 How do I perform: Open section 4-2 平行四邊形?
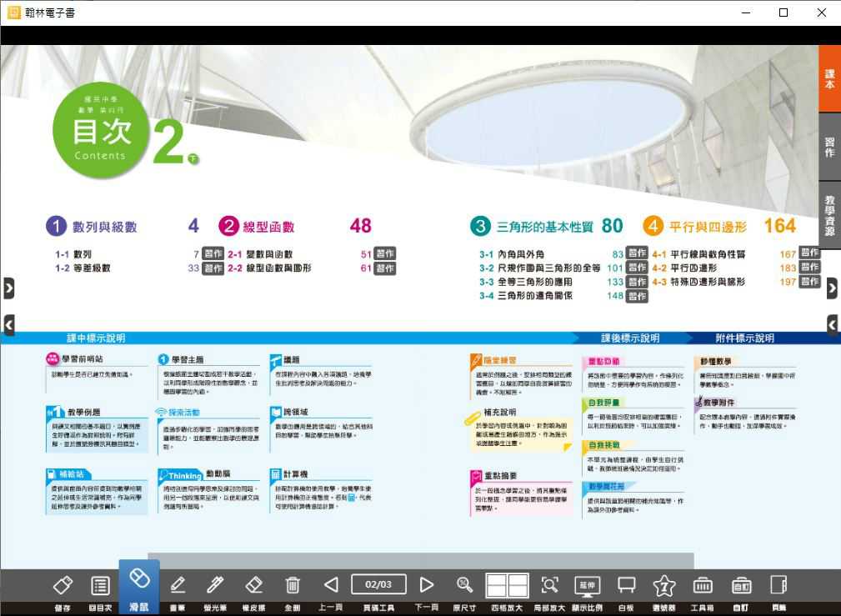[x=684, y=268]
